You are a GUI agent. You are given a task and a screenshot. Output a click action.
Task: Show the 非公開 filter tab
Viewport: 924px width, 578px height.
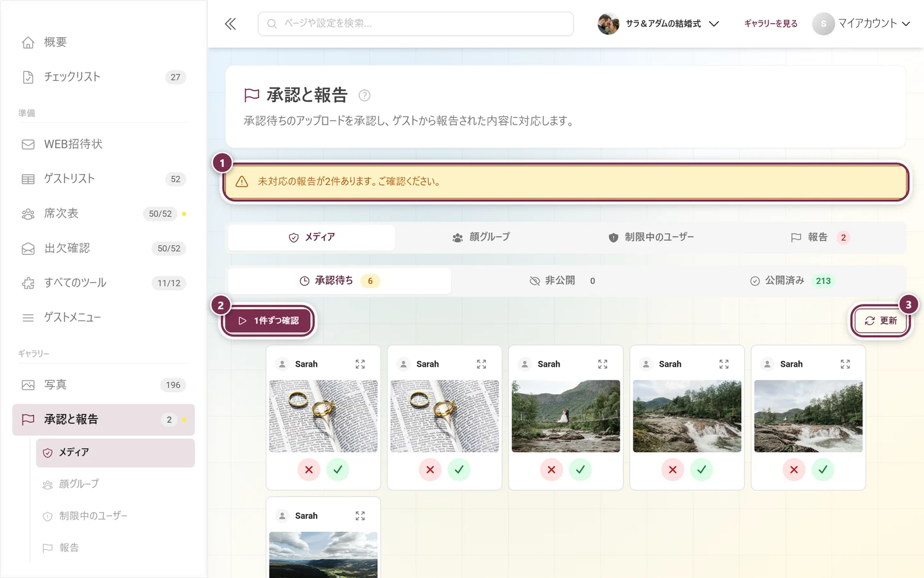563,281
